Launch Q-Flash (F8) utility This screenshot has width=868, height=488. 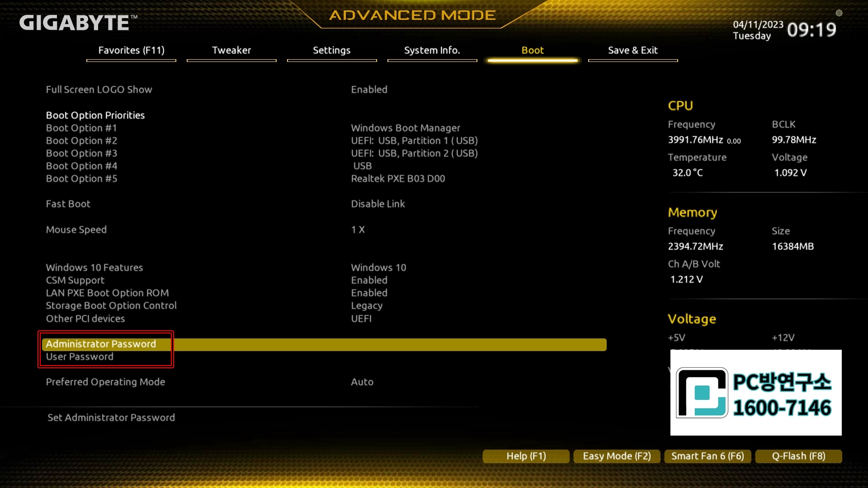click(x=798, y=456)
